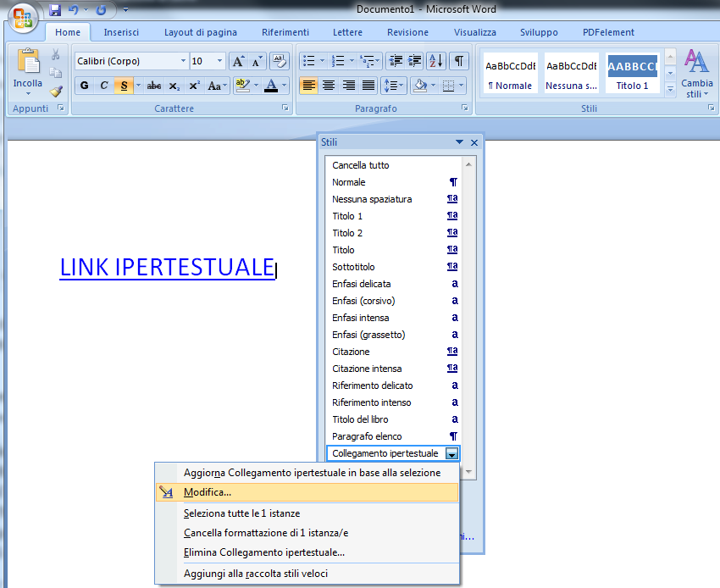The height and width of the screenshot is (588, 720).
Task: Click the show paragraph marks icon
Action: tap(458, 61)
